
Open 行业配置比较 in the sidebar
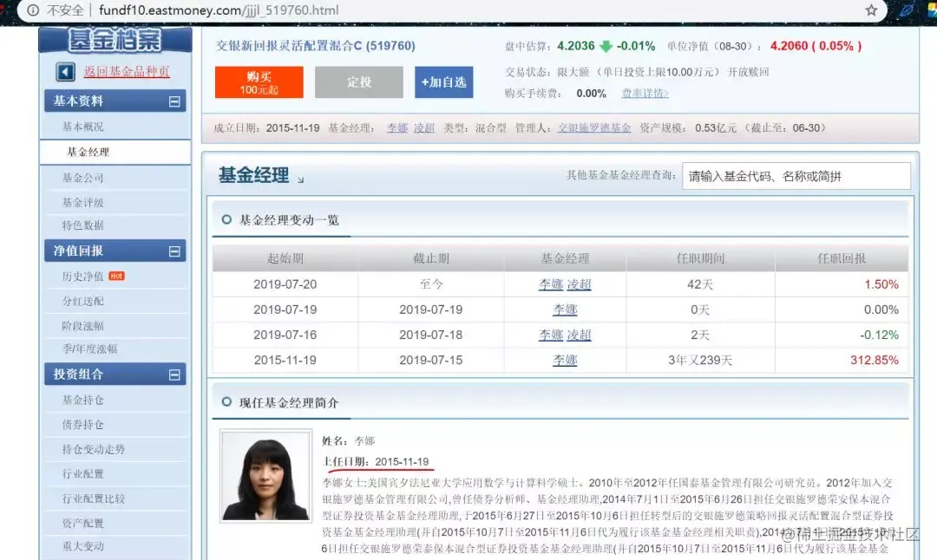point(94,498)
